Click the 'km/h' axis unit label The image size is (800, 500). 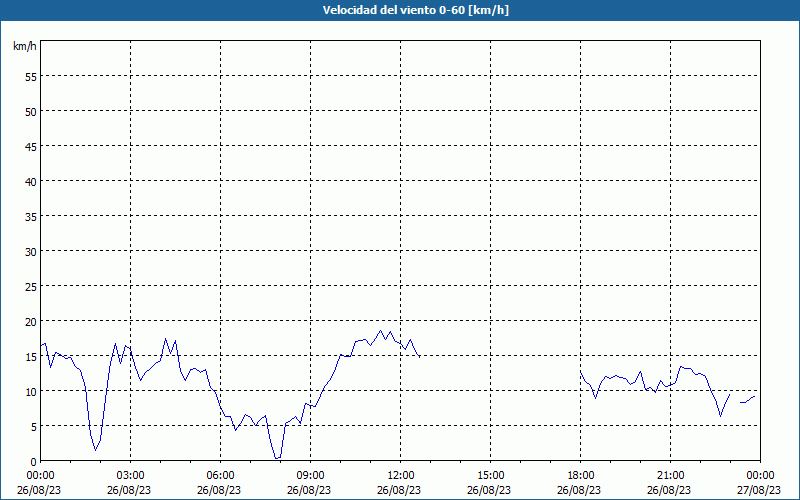click(25, 46)
